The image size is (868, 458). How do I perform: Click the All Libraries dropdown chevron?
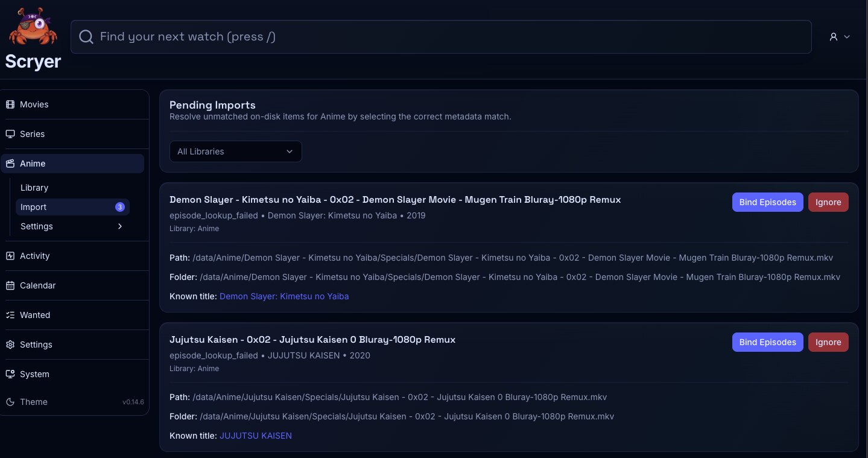tap(290, 151)
